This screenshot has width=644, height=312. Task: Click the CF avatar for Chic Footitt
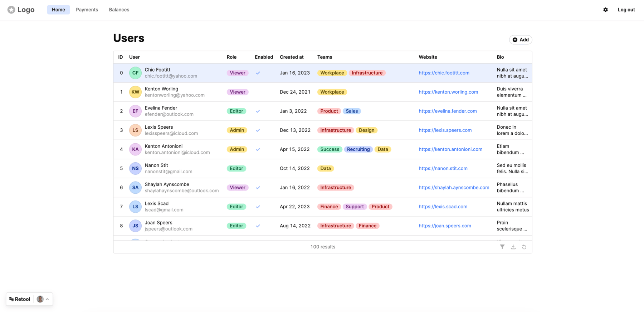click(135, 73)
